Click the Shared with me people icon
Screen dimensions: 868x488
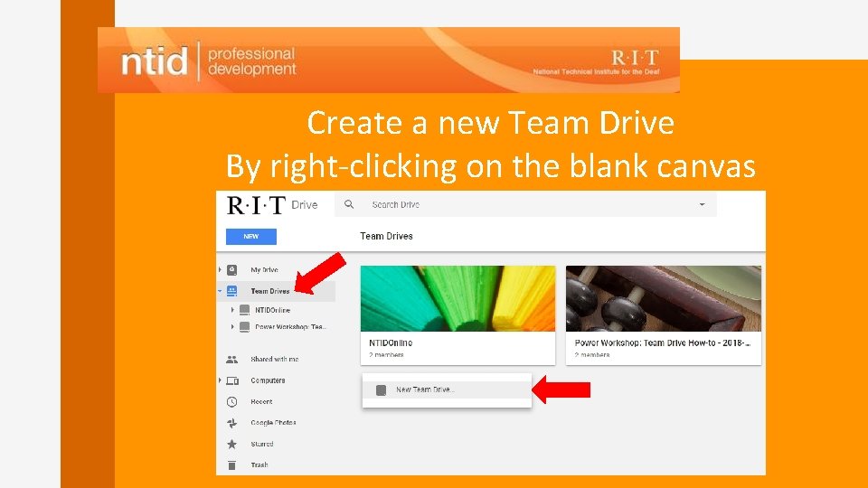click(x=232, y=360)
